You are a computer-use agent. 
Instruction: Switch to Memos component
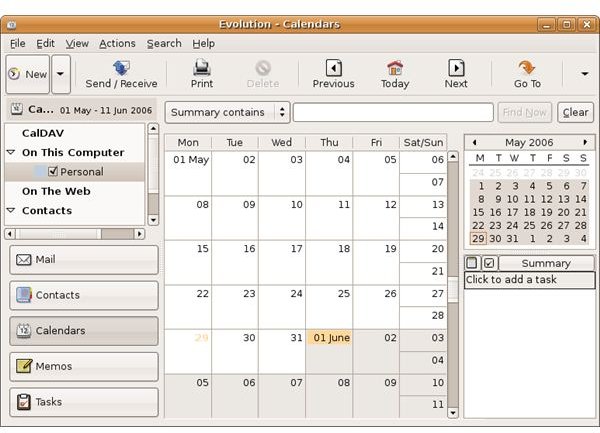[84, 366]
